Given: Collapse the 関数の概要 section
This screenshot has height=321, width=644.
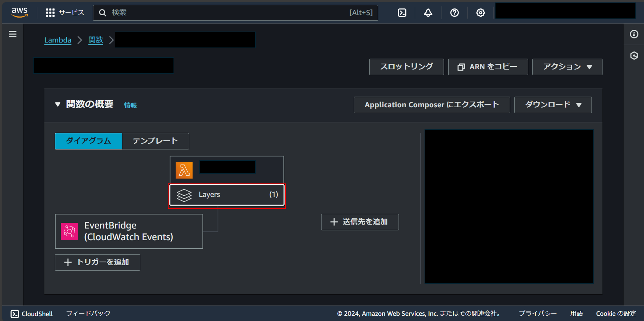Looking at the screenshot, I should click(x=57, y=105).
